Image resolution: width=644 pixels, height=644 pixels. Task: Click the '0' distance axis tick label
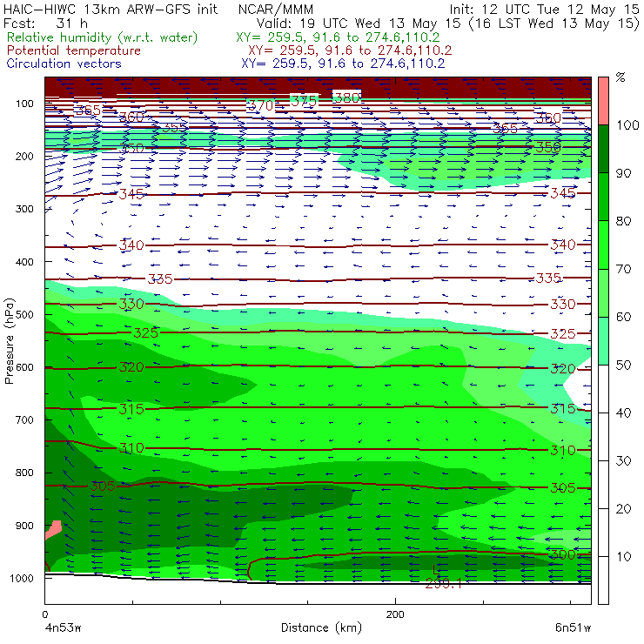click(44, 614)
